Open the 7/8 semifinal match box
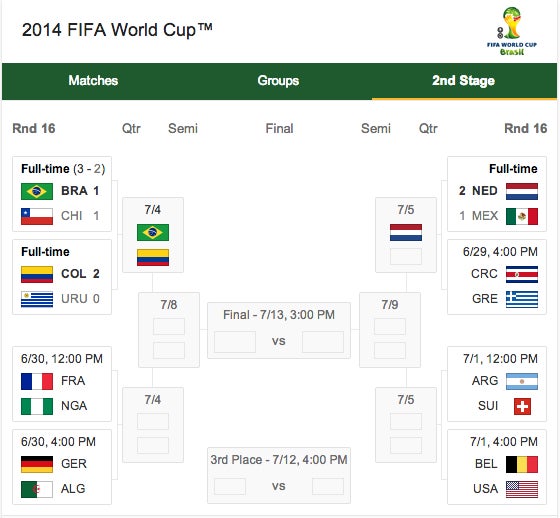560x518 pixels. click(x=169, y=330)
